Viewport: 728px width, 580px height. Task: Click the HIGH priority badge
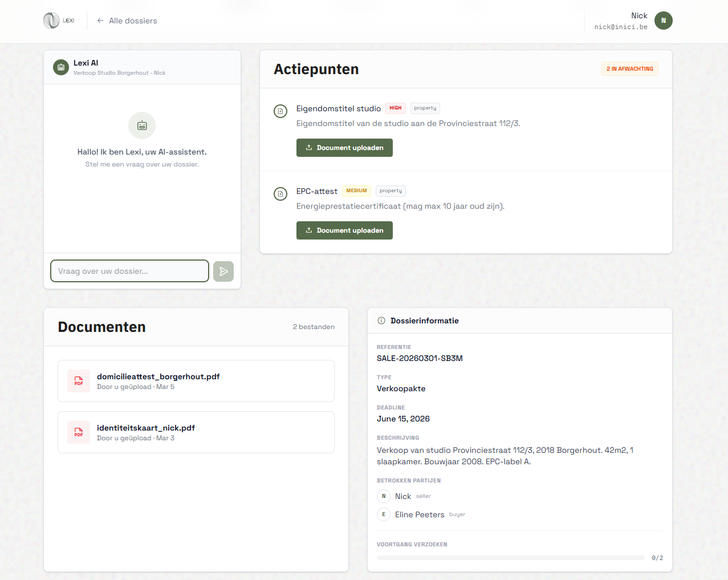coord(395,108)
